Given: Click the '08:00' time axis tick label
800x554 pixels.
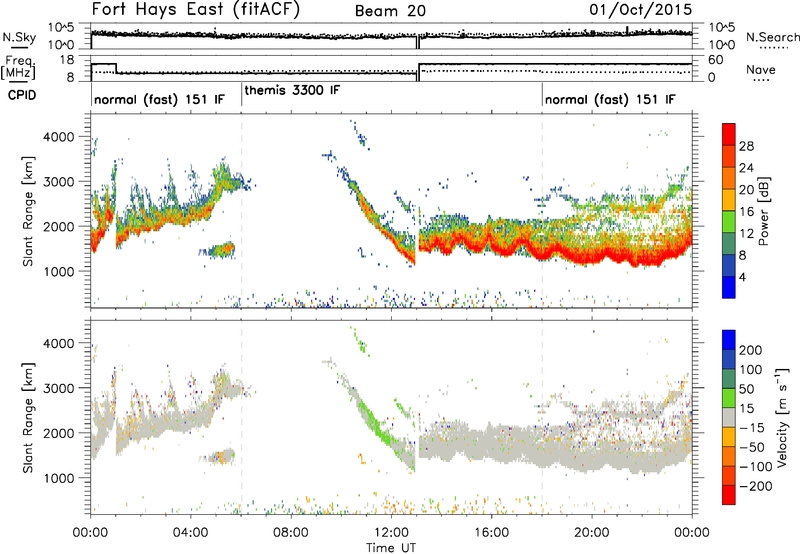Looking at the screenshot, I should point(290,533).
